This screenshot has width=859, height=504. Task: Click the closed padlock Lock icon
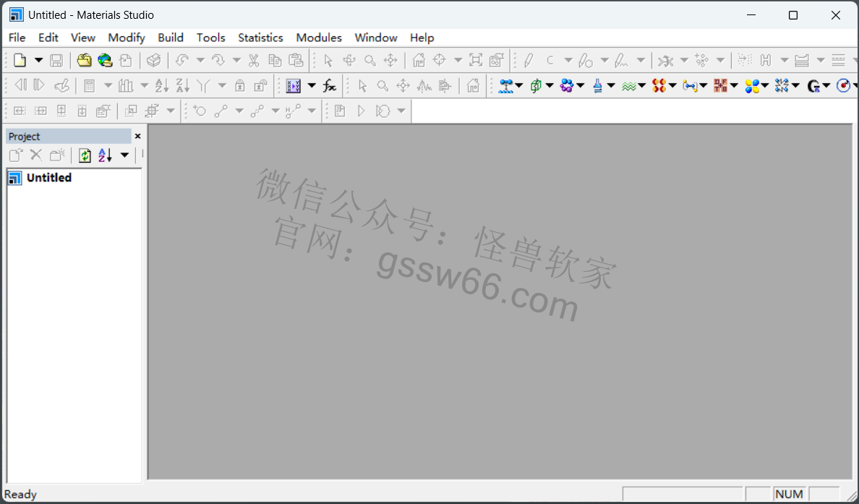[240, 85]
